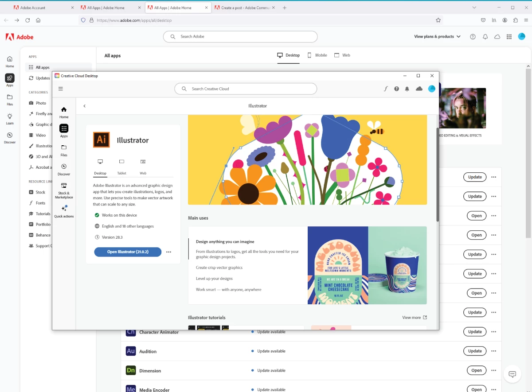The height and width of the screenshot is (392, 532).
Task: Open new tab with plus button
Action: 285,8
